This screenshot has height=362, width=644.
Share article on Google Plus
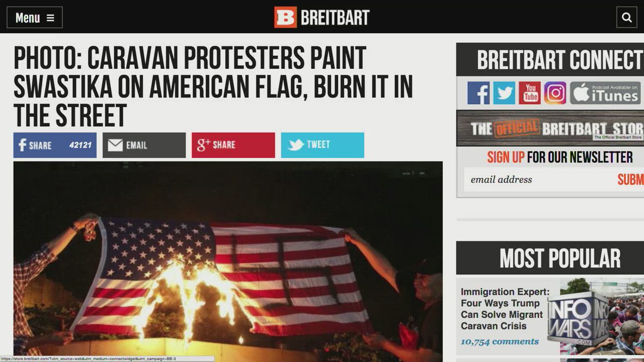[x=233, y=145]
